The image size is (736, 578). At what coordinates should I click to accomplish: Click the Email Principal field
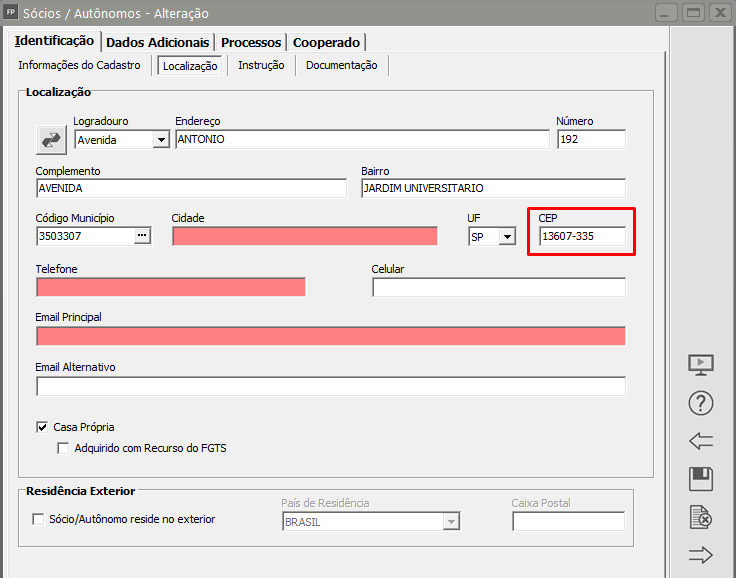pos(330,336)
